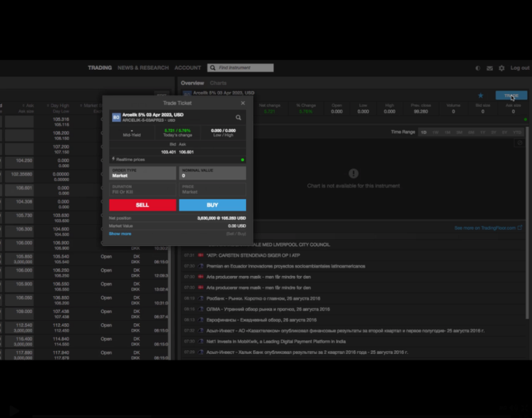Click the external link icon beside TradingFloor.com
532x418 pixels.
coord(519,228)
